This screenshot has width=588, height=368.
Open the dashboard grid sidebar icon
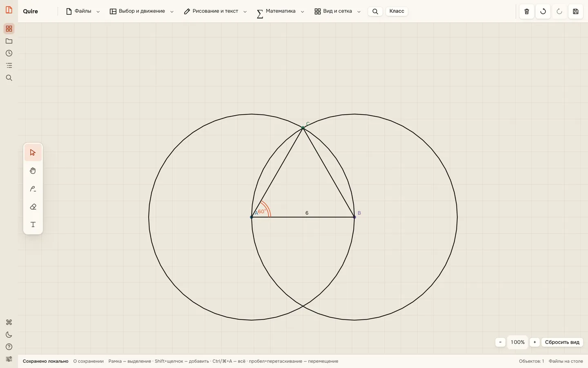click(x=9, y=29)
